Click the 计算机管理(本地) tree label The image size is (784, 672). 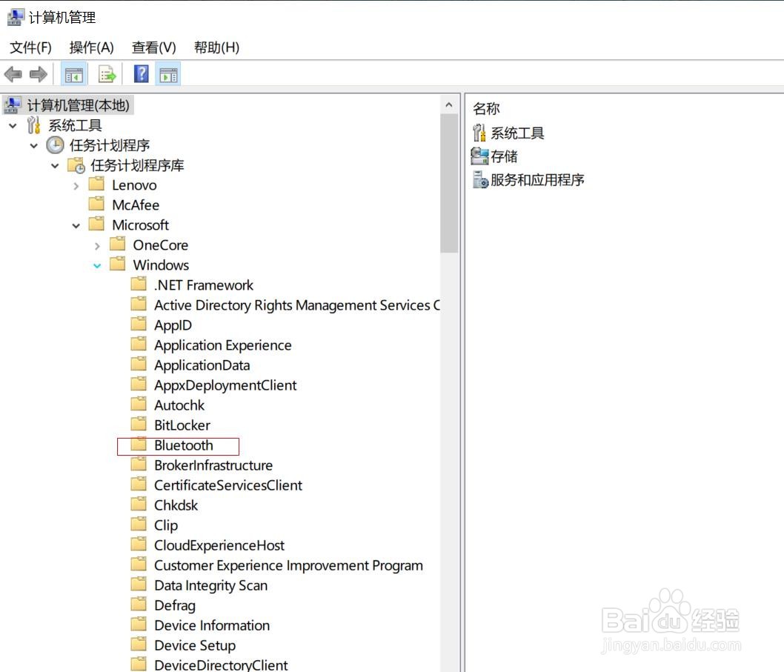78,105
